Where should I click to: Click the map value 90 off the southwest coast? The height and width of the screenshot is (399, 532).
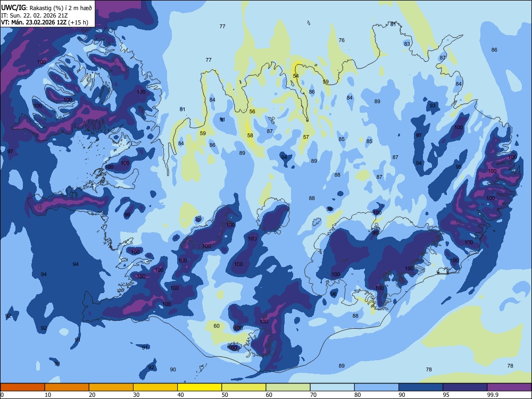tap(173, 369)
